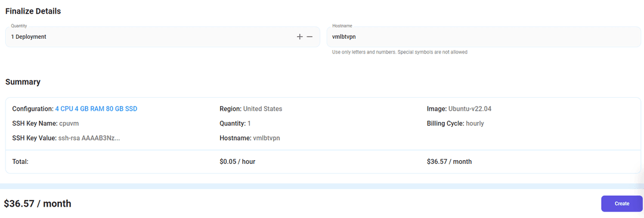Select the Image: Ubuntu-v22.04 entry
644x218 pixels.
click(459, 109)
